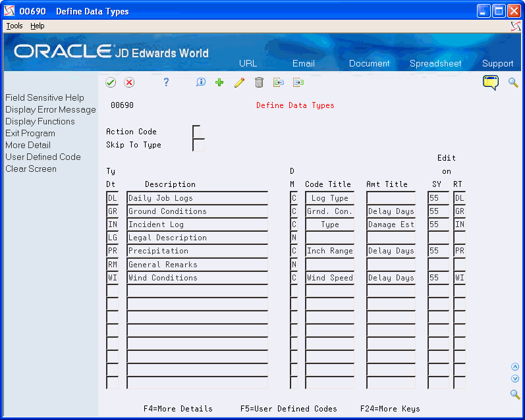The width and height of the screenshot is (525, 420).
Task: Open the Tools menu
Action: [14, 26]
